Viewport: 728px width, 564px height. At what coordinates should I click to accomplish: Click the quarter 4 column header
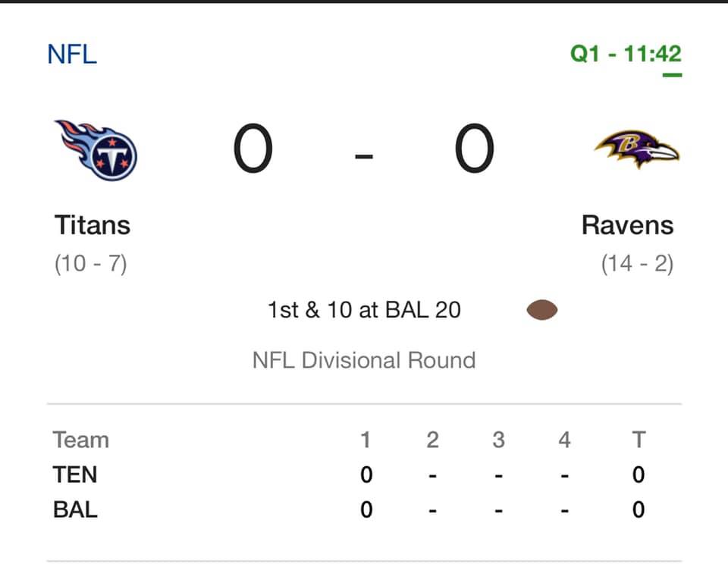point(564,440)
